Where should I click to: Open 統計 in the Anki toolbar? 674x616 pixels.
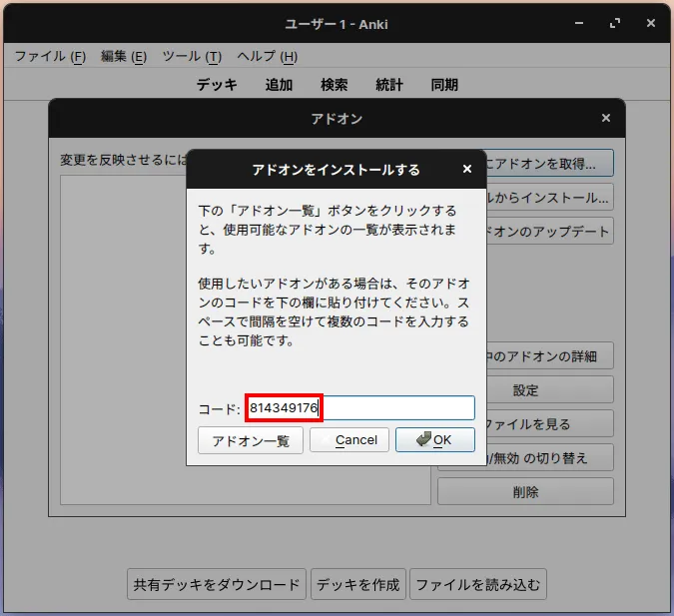pos(389,84)
